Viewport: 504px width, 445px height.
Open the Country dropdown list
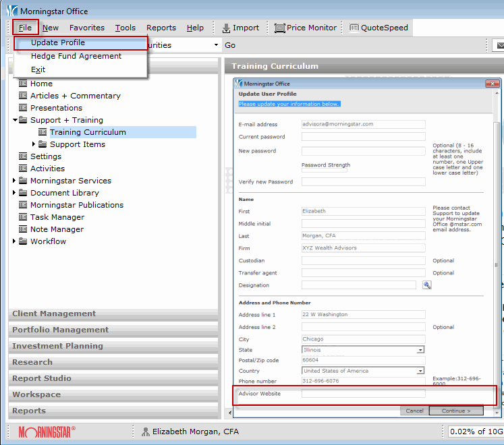(420, 371)
